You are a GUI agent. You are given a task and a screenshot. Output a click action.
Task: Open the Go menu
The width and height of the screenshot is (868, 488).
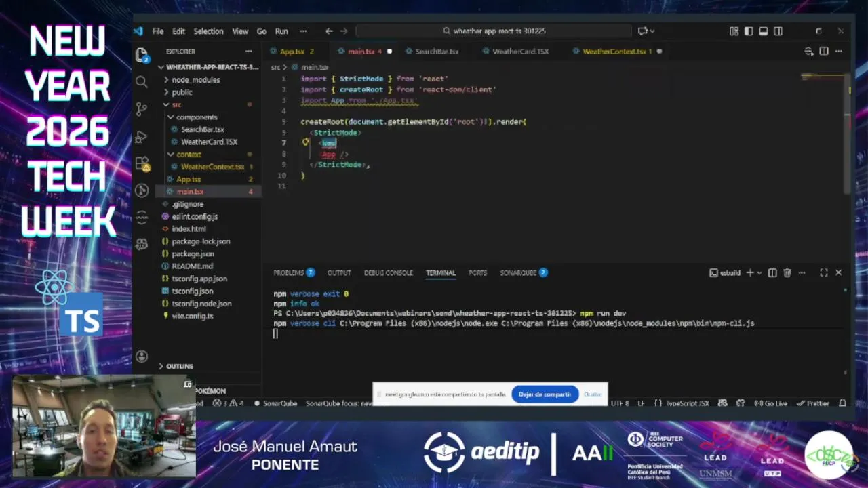[261, 31]
